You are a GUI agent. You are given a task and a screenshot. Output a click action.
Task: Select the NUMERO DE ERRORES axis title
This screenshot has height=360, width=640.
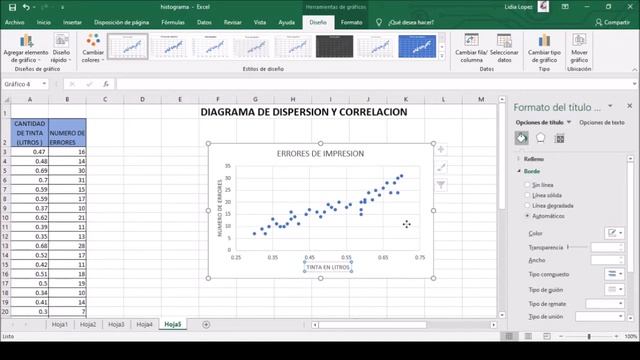tap(220, 208)
